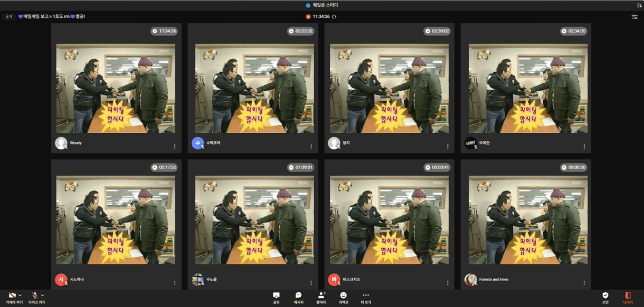Show the participants (참여자) list
Viewport: 644px width, 307px height.
click(x=321, y=297)
